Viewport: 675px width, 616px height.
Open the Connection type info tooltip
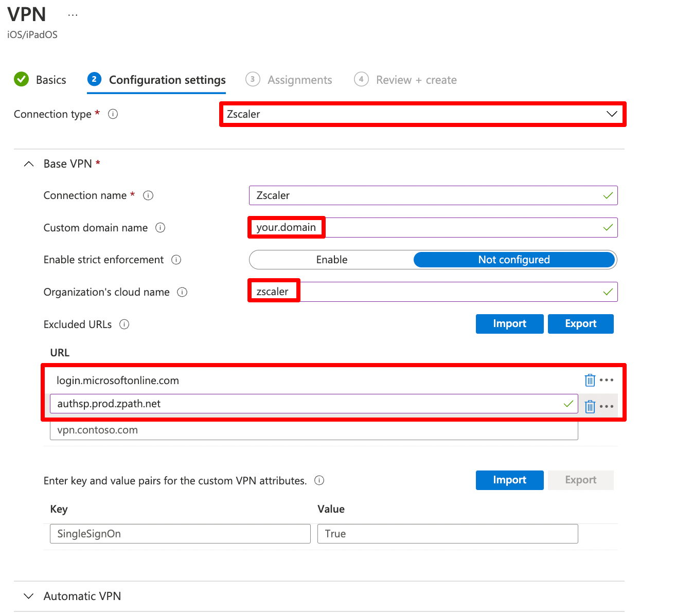[x=113, y=114]
